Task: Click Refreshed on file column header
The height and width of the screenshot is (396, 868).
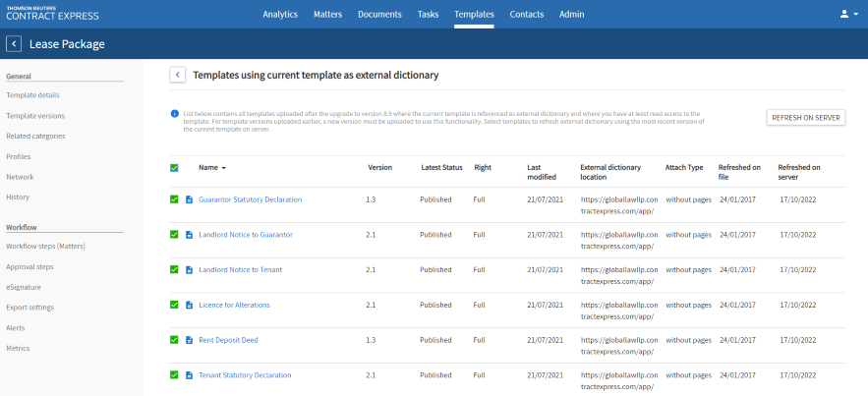Action: coord(739,172)
